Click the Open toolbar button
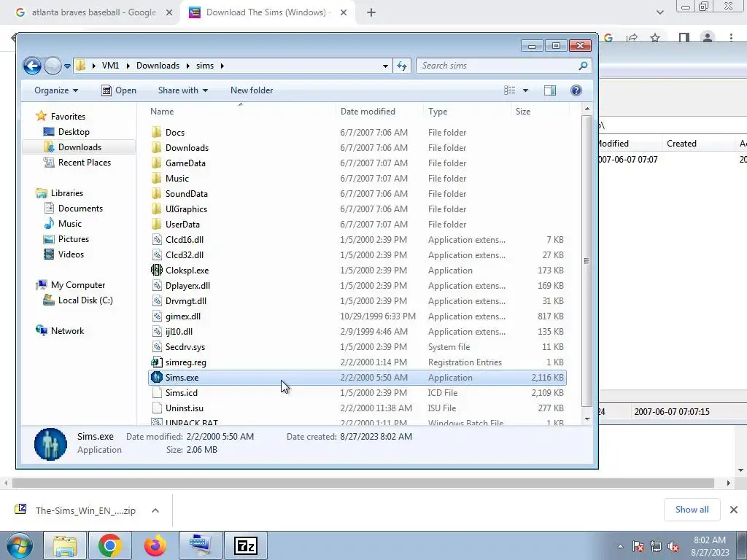The height and width of the screenshot is (560, 747). pos(119,90)
